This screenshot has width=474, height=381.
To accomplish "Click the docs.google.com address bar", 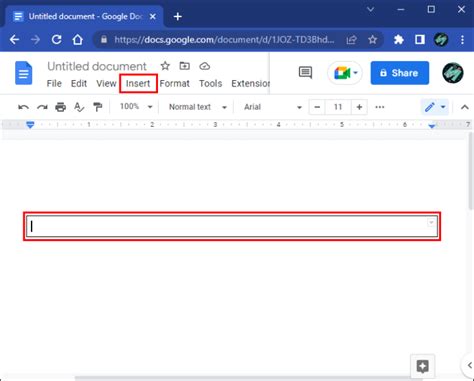I will point(224,40).
